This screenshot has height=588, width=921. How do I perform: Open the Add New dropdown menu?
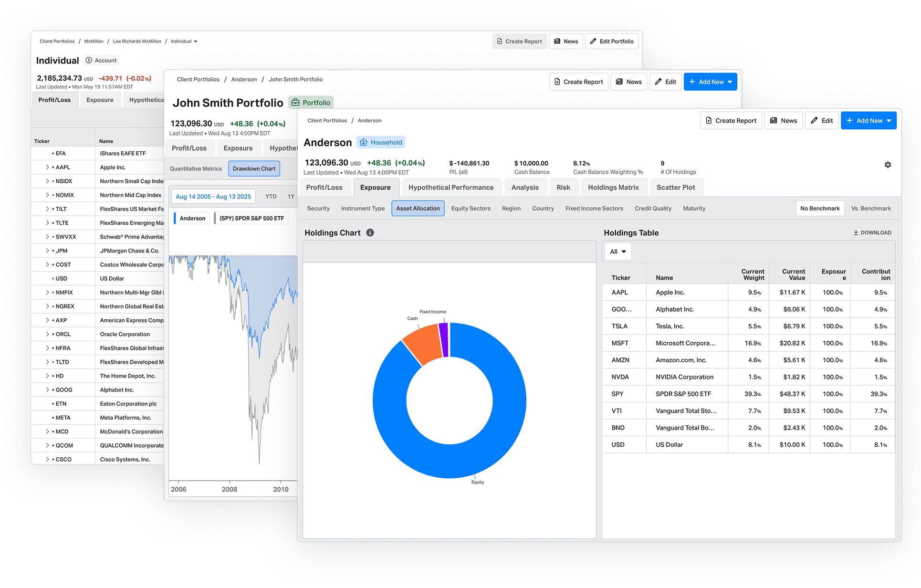869,120
